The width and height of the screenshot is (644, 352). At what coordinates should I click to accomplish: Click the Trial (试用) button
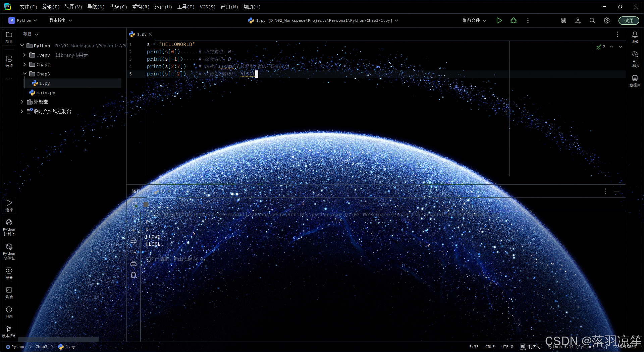click(x=629, y=20)
